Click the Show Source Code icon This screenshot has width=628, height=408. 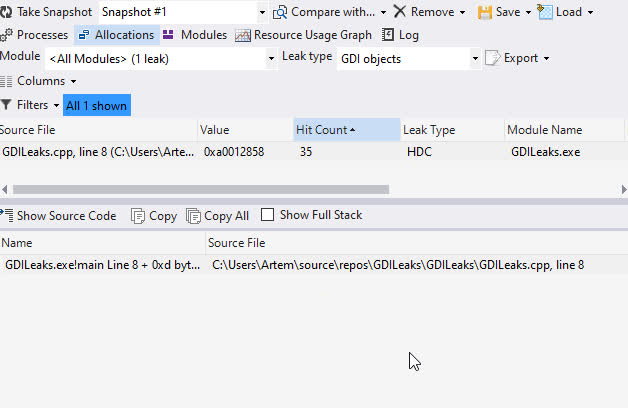click(x=6, y=215)
